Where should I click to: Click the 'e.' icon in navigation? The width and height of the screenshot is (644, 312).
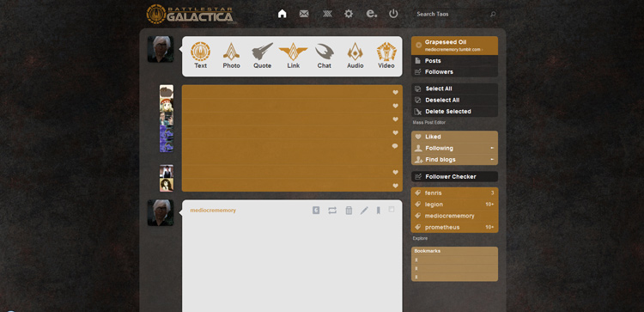tap(371, 14)
